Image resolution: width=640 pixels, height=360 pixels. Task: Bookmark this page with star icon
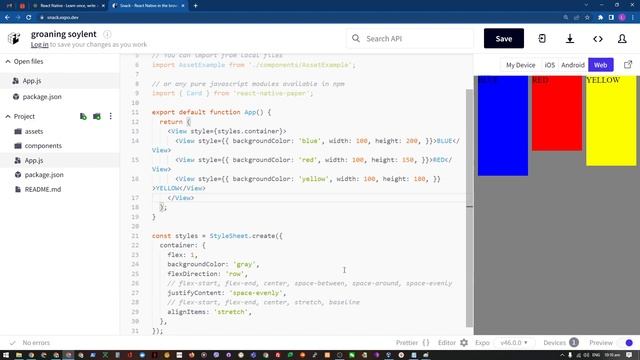coord(587,18)
